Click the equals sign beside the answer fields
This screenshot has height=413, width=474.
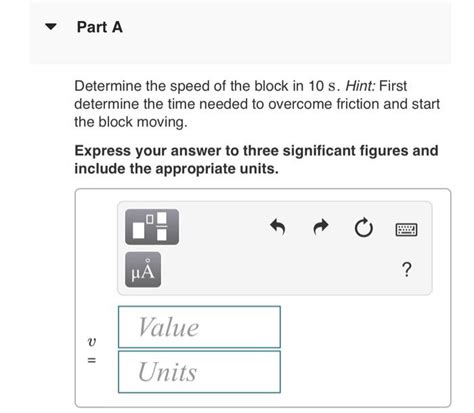[x=91, y=360]
